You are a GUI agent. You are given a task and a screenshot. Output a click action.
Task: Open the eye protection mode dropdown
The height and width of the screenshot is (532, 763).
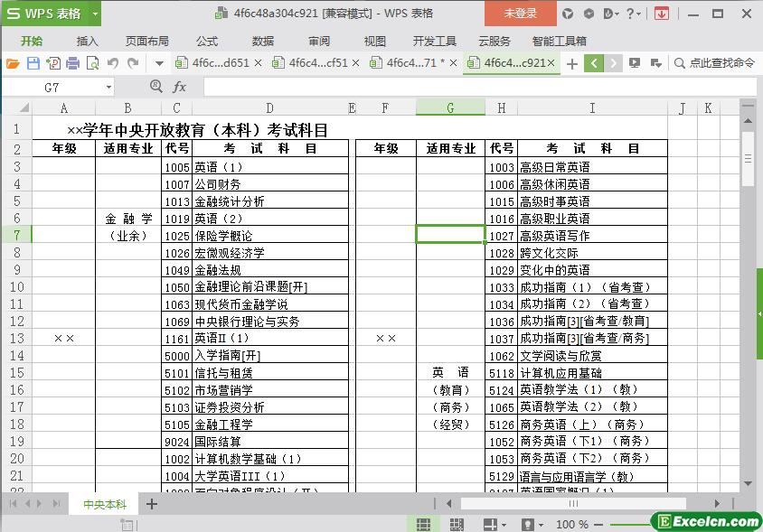(x=541, y=525)
